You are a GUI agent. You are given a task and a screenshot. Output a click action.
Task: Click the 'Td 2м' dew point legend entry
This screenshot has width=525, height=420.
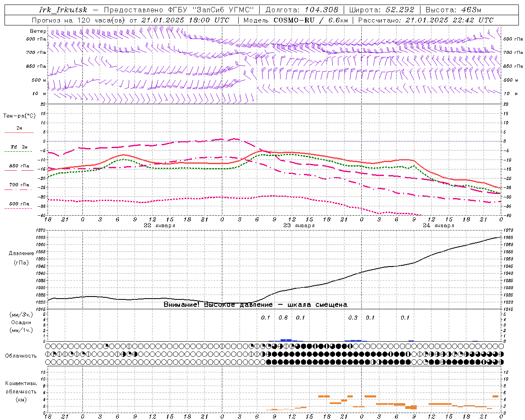19,147
